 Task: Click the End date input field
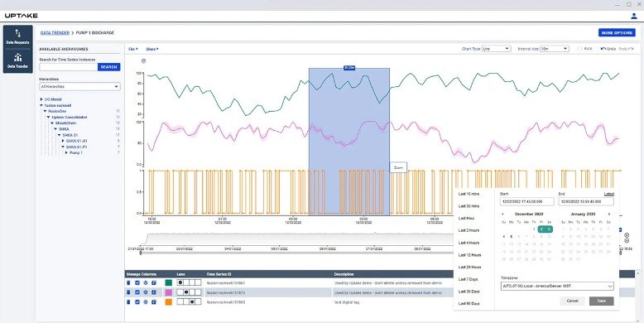(x=586, y=202)
